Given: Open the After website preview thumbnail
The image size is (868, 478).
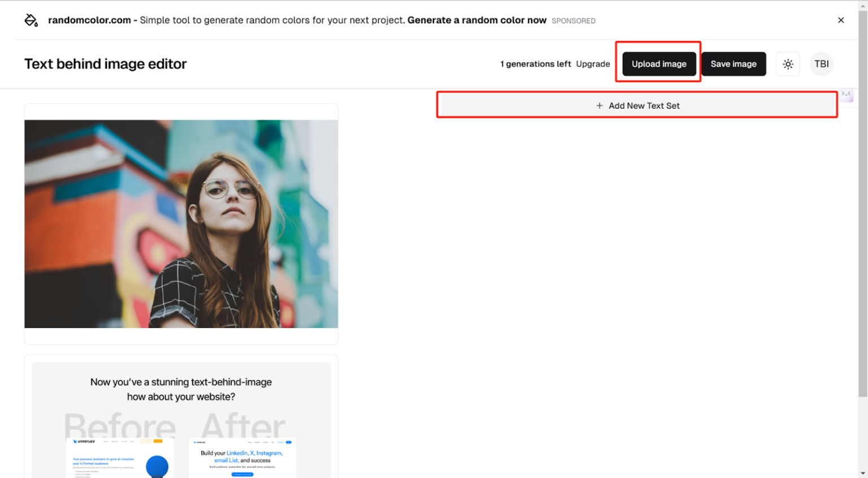Looking at the screenshot, I should 242,457.
